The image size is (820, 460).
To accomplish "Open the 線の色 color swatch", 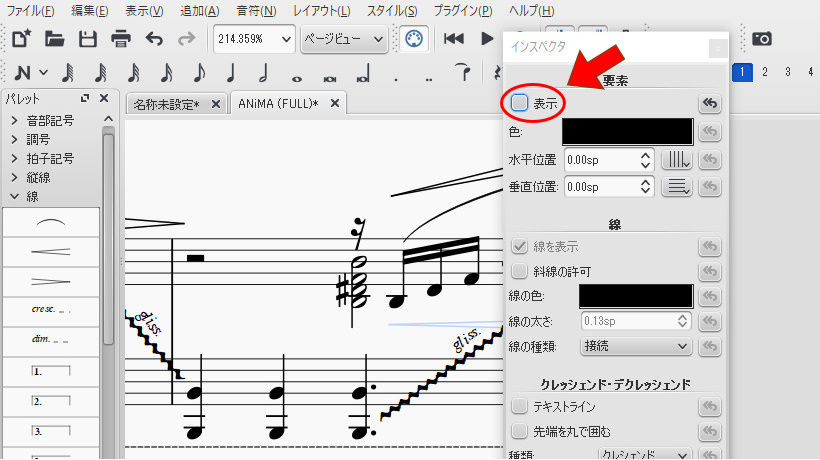I will tap(636, 296).
